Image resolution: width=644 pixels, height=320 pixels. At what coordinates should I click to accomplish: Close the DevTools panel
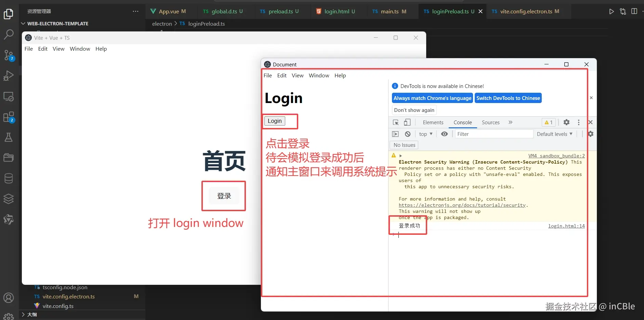pos(590,122)
